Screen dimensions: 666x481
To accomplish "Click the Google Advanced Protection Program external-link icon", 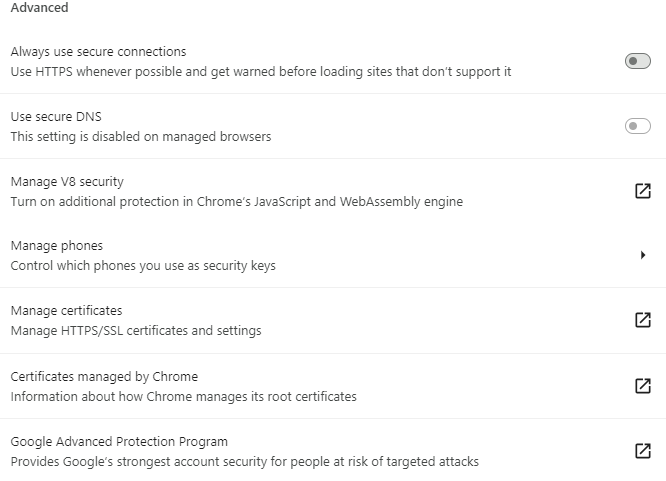I will click(x=643, y=451).
